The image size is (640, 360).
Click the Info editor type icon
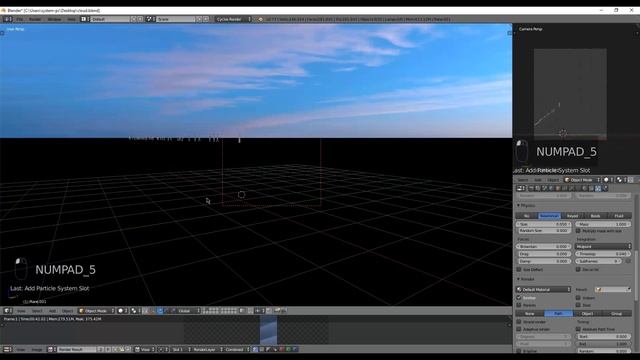point(8,19)
